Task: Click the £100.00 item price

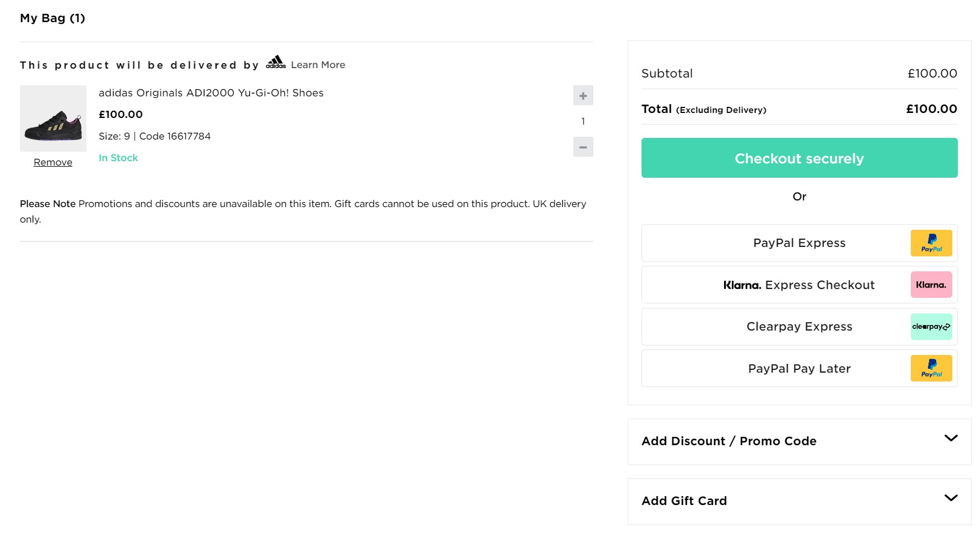Action: pyautogui.click(x=121, y=115)
